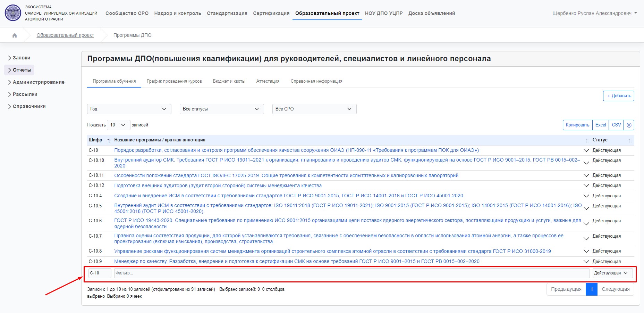Expand row details chevron for С-10.9
This screenshot has height=313, width=644.
point(586,262)
